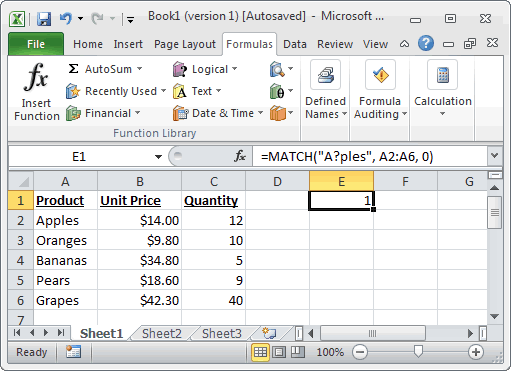Switch to Page Layout view in status bar
The width and height of the screenshot is (511, 371).
[279, 352]
